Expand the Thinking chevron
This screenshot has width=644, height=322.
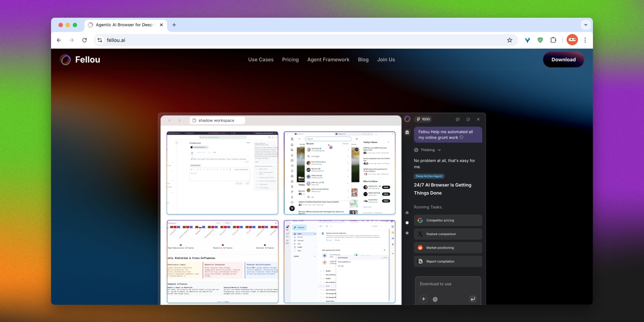pos(439,150)
